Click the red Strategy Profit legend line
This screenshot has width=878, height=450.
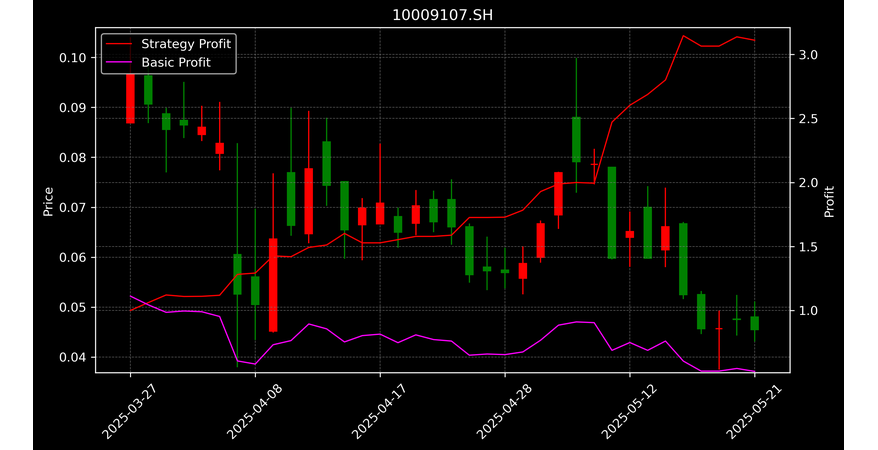click(118, 44)
